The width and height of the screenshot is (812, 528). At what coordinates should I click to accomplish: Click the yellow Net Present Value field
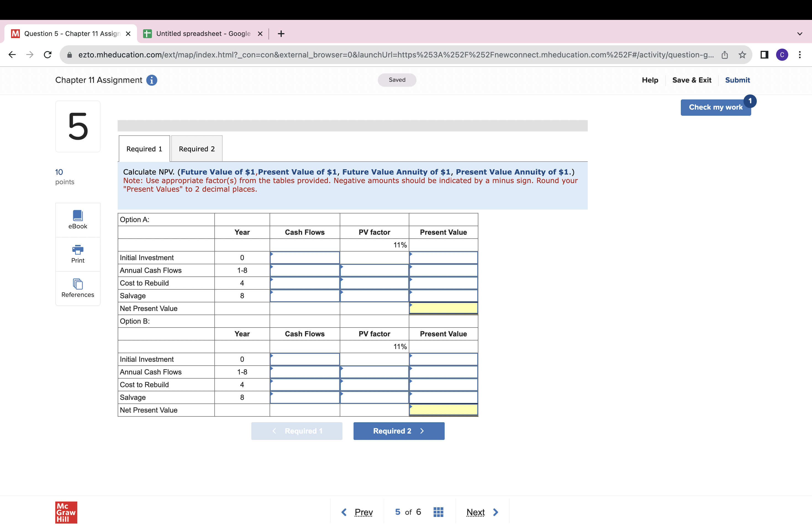pos(443,308)
